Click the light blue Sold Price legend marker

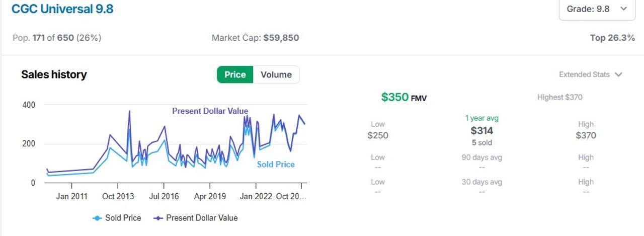(98, 218)
